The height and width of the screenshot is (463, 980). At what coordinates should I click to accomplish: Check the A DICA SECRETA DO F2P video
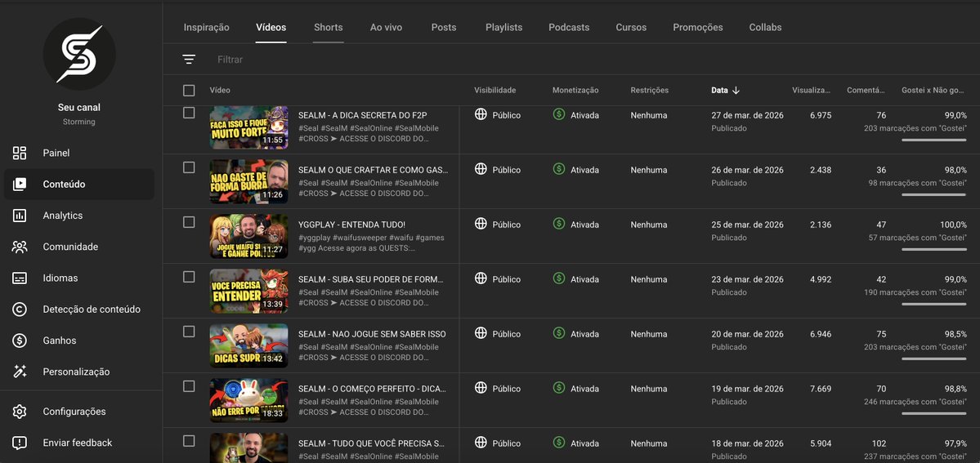click(189, 113)
